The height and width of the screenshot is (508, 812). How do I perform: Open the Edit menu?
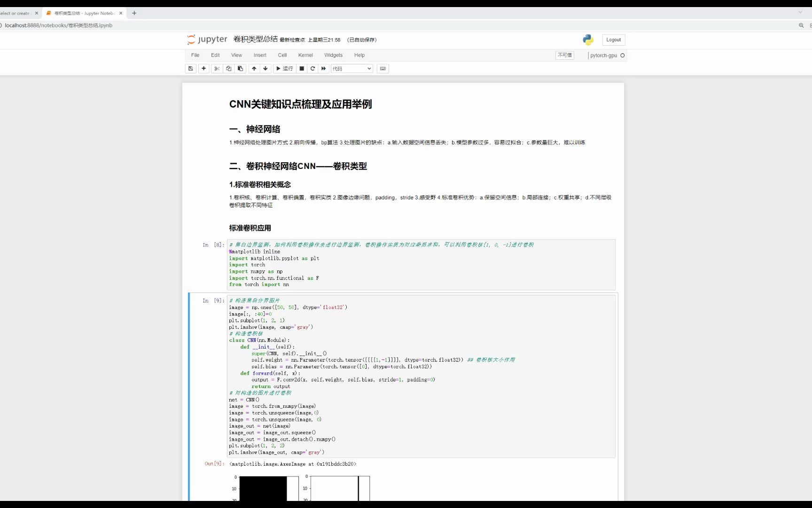coord(215,55)
